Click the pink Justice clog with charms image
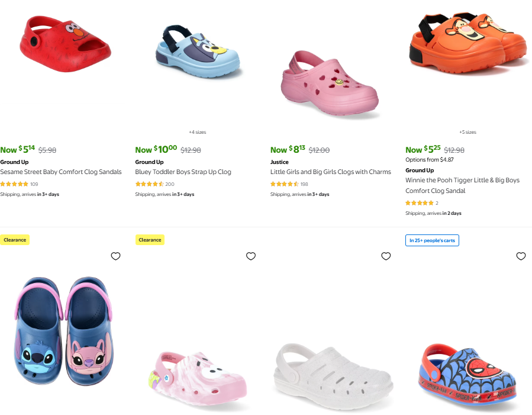Viewport: 532px width, 415px height. tap(330, 82)
